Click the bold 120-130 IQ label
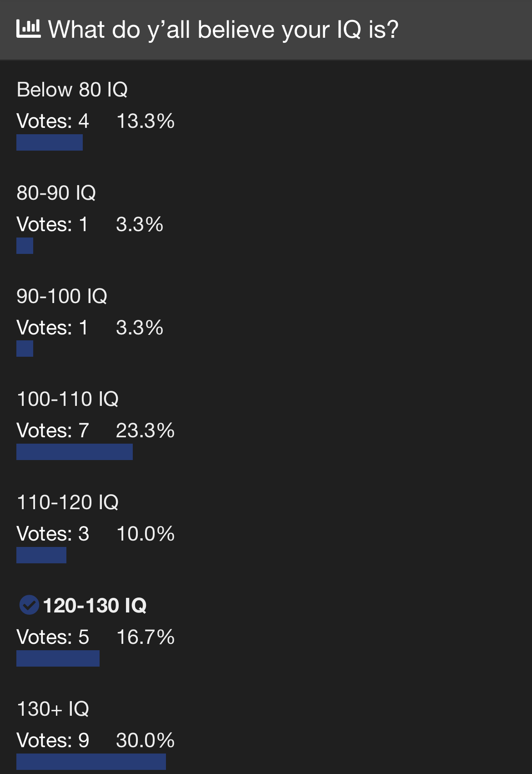Screen dimensions: 532x774 pos(95,606)
